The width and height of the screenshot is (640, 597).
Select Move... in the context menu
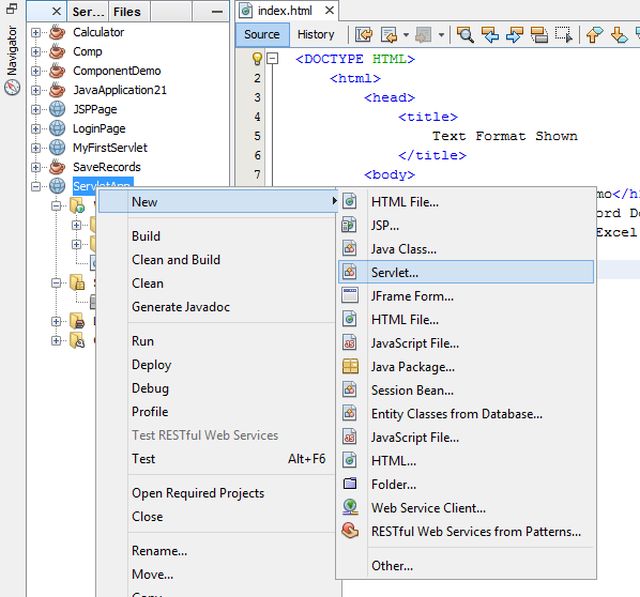point(153,575)
